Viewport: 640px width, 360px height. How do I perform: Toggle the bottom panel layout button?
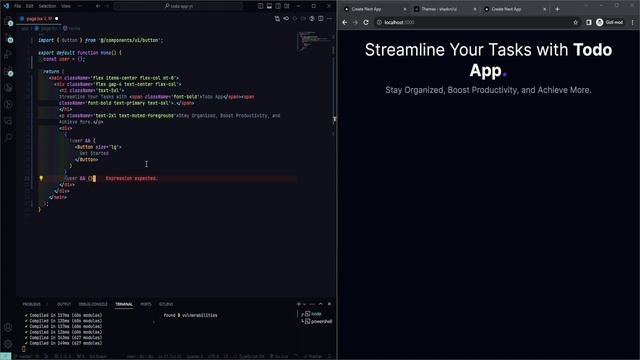[269, 6]
